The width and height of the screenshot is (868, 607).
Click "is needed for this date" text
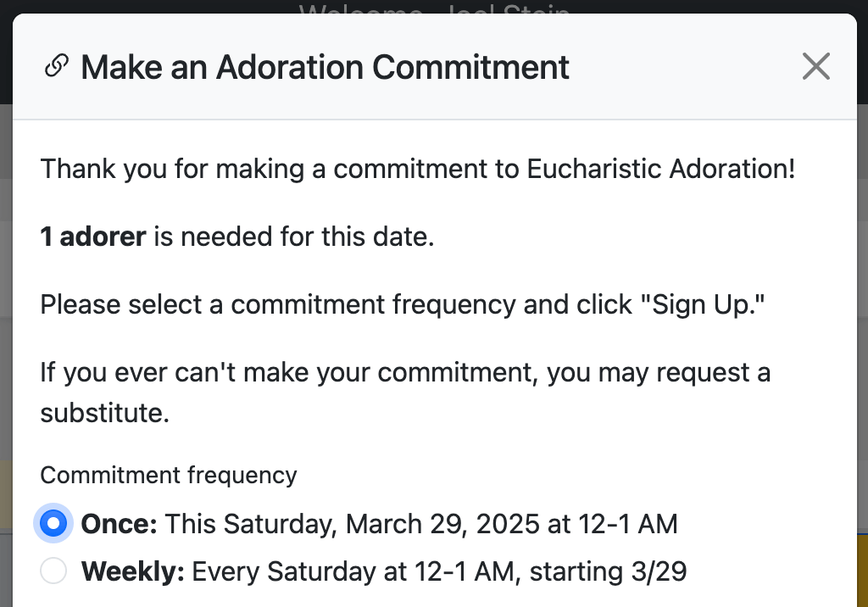pos(294,237)
